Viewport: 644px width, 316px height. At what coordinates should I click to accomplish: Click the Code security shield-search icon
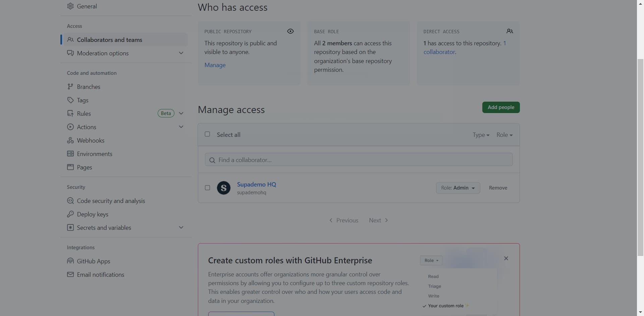(70, 201)
